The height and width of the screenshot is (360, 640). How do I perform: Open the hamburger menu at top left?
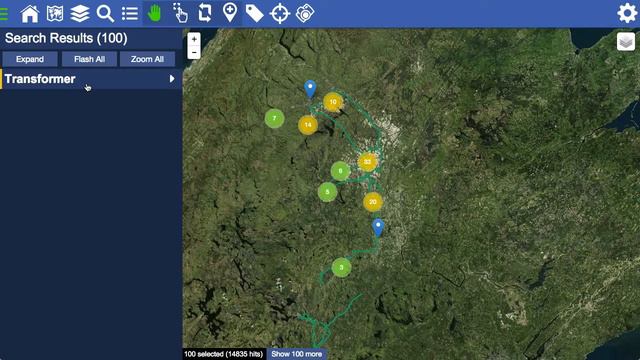[4, 13]
